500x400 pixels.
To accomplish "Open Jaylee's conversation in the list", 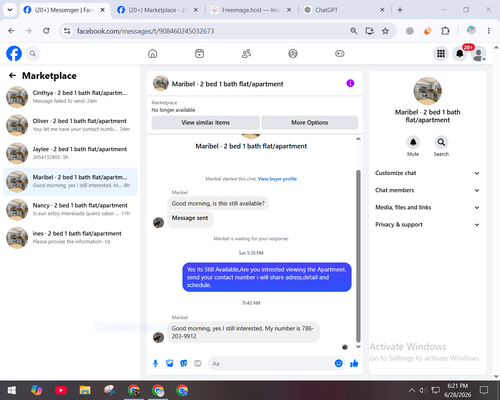I will pos(70,153).
